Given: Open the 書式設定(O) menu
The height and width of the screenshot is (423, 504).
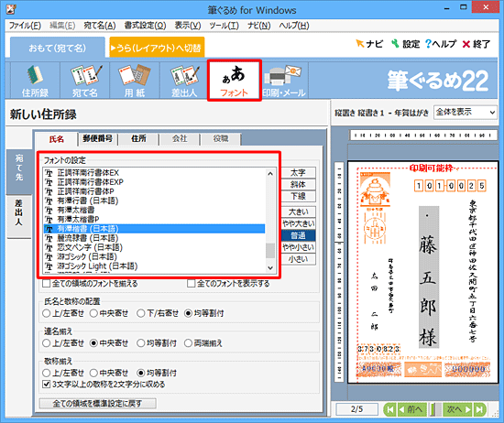Looking at the screenshot, I should coord(145,26).
